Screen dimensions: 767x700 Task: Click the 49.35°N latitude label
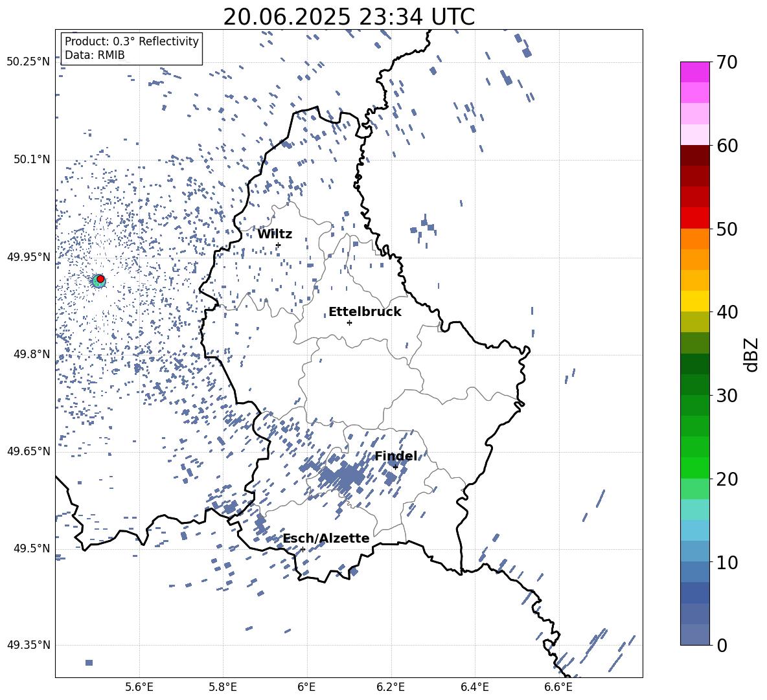[x=29, y=645]
